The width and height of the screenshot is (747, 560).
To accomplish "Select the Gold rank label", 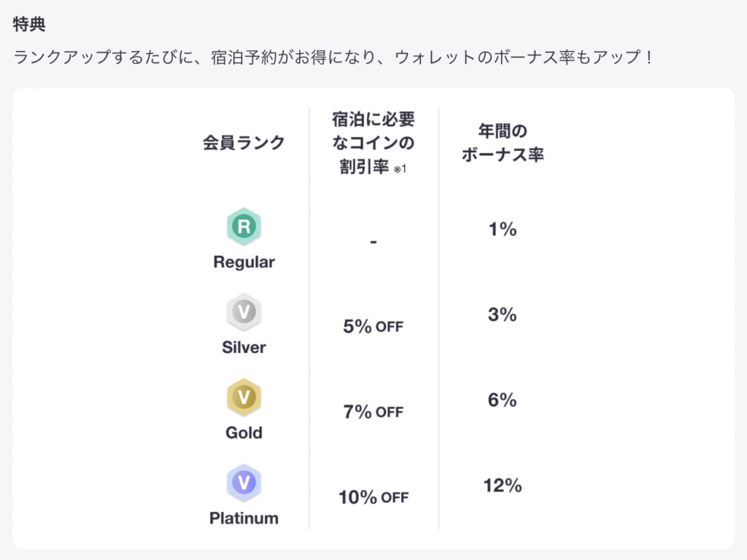I will coord(244,433).
